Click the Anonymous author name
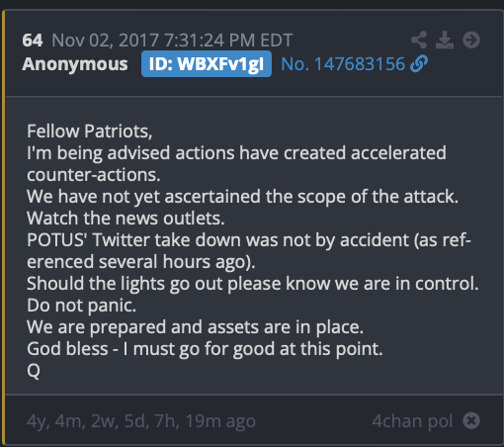This screenshot has width=504, height=447. point(75,64)
